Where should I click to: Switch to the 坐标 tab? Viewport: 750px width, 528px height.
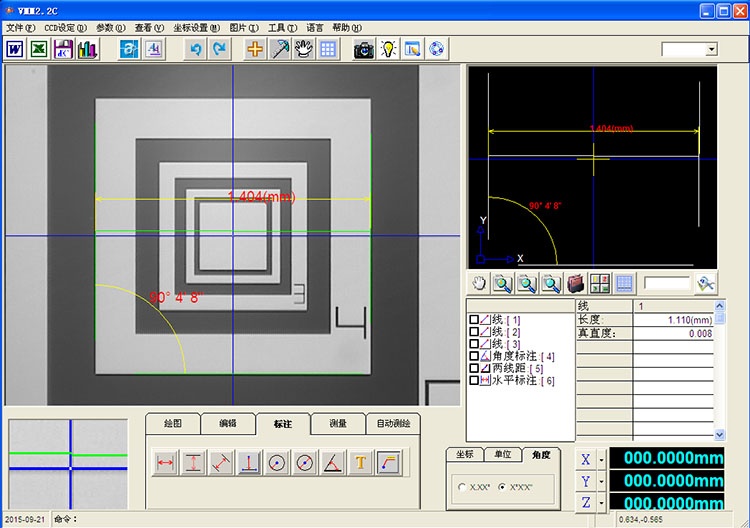[465, 454]
